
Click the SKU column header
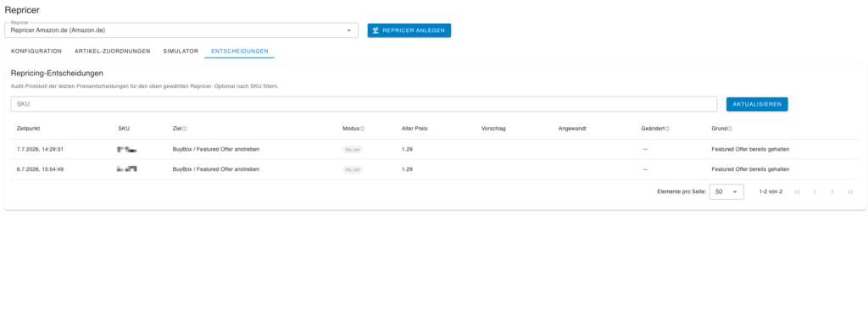(124, 129)
